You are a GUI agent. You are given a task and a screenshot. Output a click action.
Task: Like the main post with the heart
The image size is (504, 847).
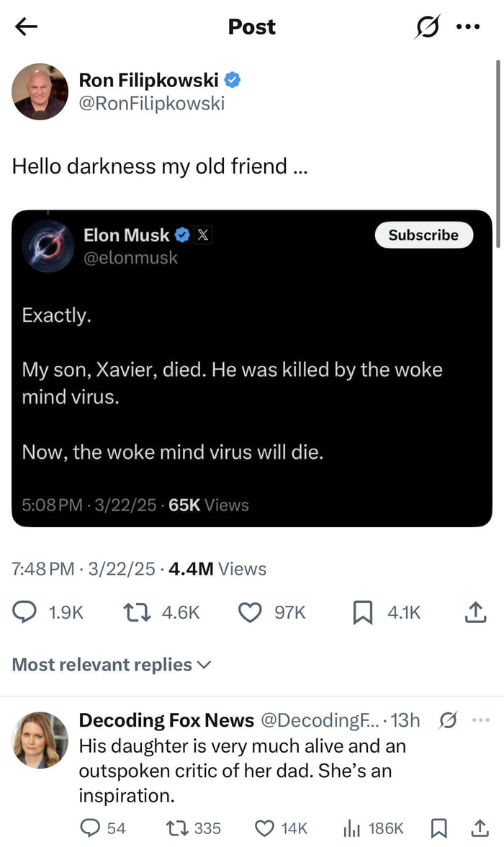coord(249,612)
